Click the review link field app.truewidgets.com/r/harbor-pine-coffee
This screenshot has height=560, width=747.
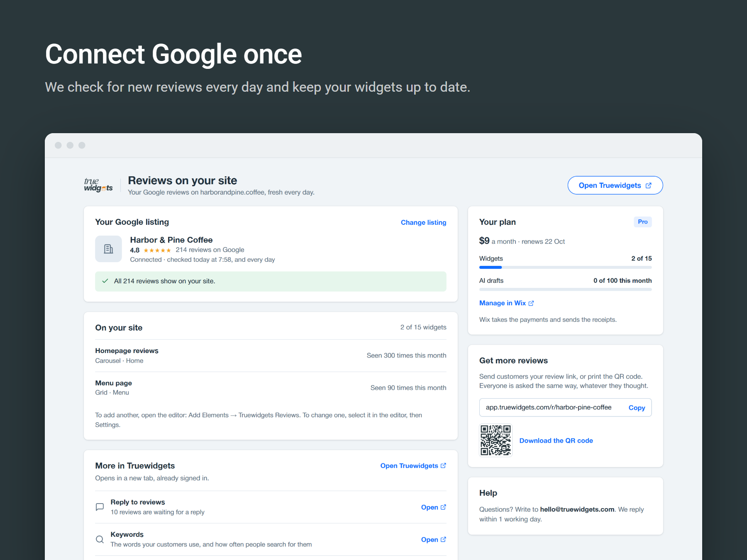pos(565,408)
